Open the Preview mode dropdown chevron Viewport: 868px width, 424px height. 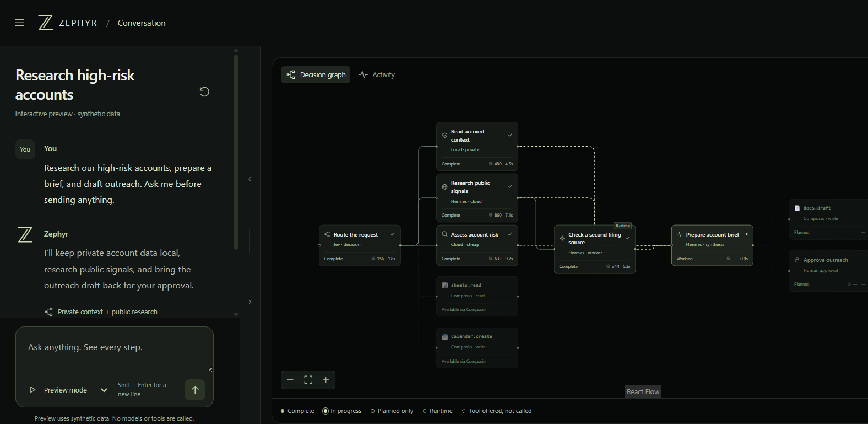[104, 390]
